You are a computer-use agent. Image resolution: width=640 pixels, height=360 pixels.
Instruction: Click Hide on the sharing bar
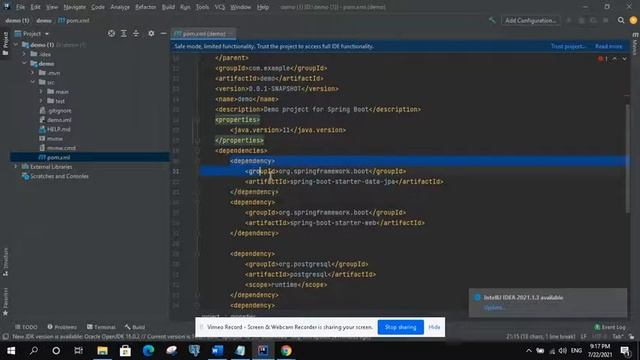tap(434, 327)
